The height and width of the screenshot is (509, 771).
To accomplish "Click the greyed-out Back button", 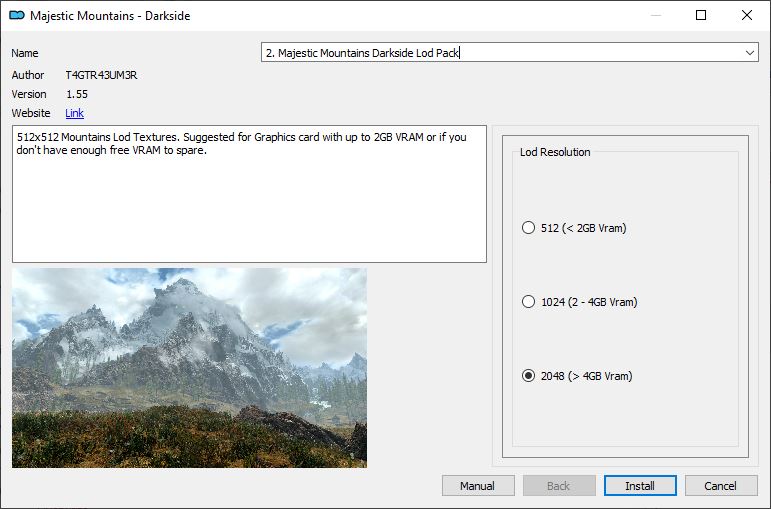I will click(559, 485).
